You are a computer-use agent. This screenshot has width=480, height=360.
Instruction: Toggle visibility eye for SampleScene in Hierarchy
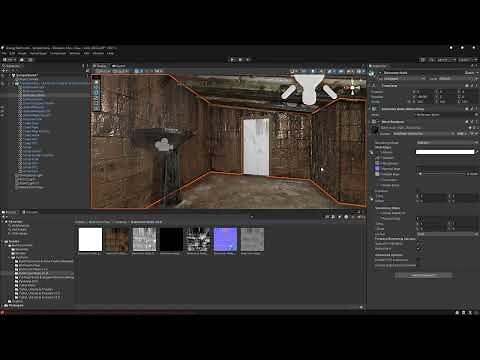[2, 75]
